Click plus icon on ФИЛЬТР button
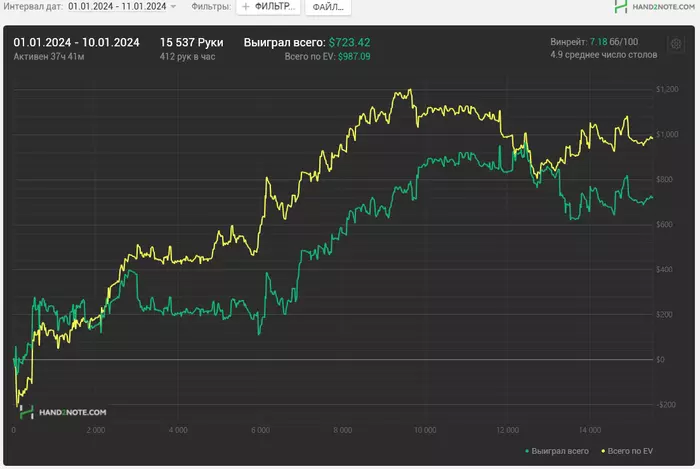Screen dimensions: 700x469 point(246,7)
